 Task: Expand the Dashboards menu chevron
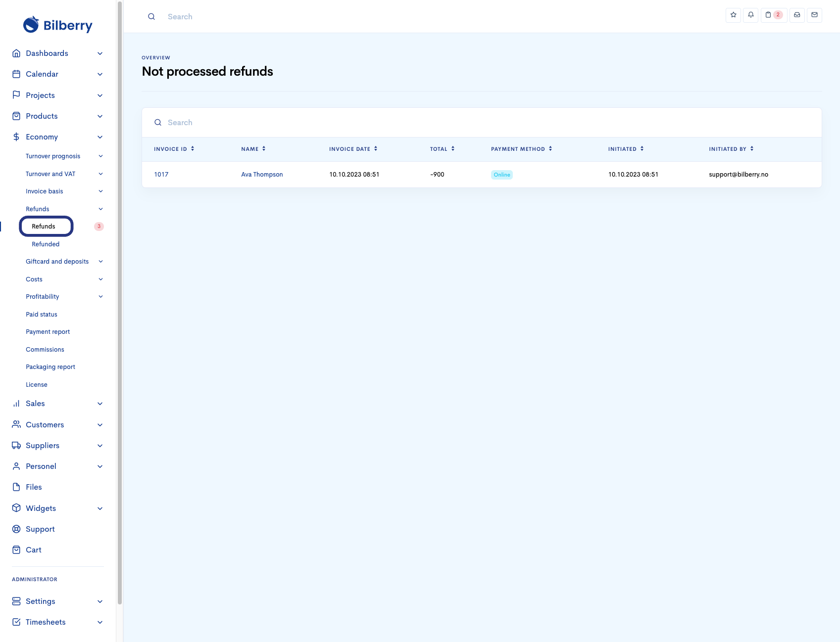[x=100, y=53]
